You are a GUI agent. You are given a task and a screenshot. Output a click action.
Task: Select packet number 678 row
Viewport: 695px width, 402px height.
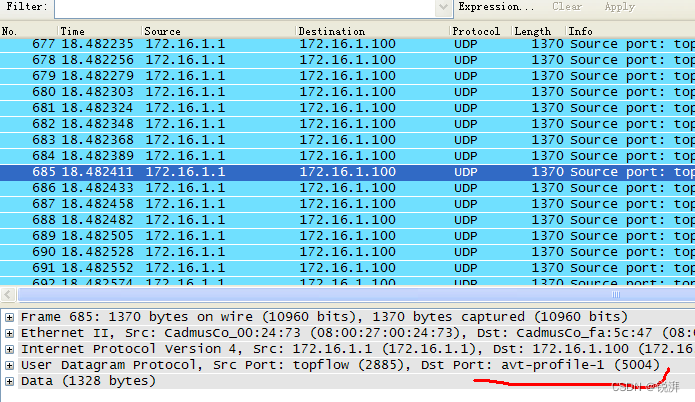[348, 60]
